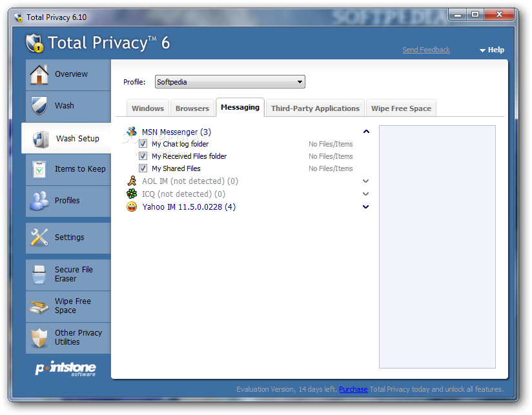Screen dimensions: 532x415
Task: Click the Send Feedback link
Action: click(x=426, y=50)
